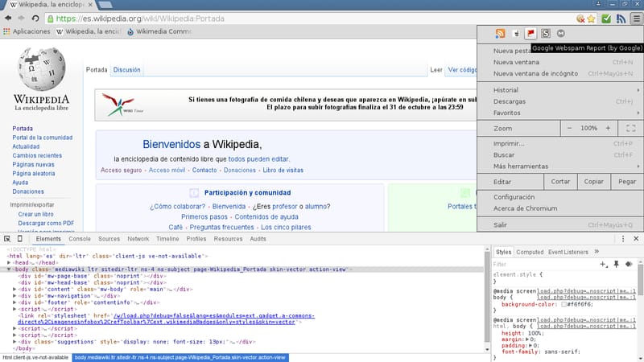Follow the Cambios recientes sidebar link

[37, 155]
